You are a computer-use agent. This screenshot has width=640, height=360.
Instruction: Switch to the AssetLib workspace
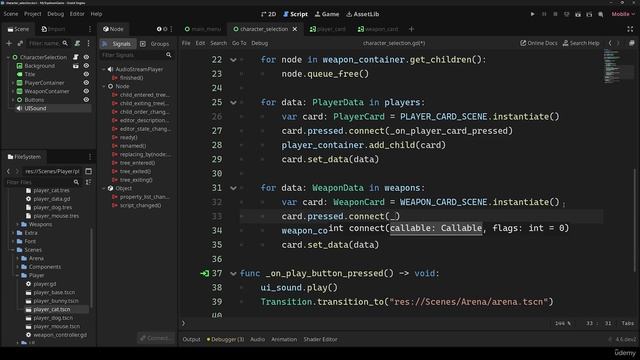tap(362, 14)
